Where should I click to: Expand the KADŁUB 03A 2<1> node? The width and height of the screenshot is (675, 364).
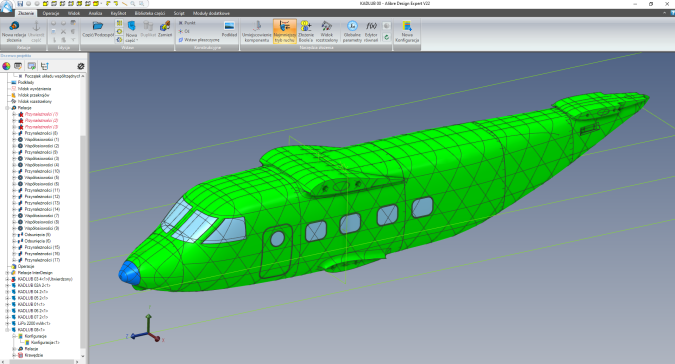point(7,285)
